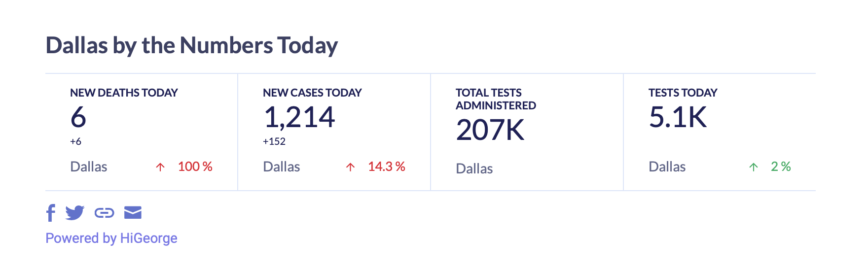Click the green arrow beside 2 %
Viewport: 868px width, 269px height.
[x=754, y=167]
